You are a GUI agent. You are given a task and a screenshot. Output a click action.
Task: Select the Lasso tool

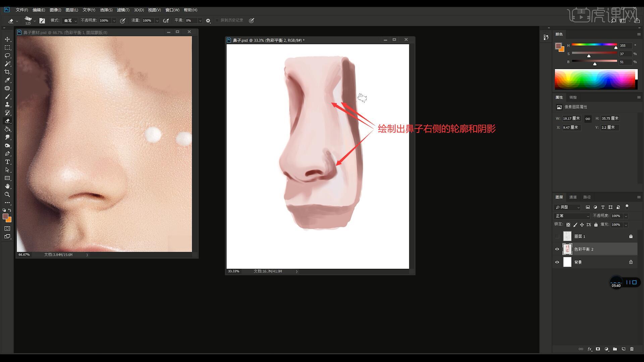[x=7, y=56]
